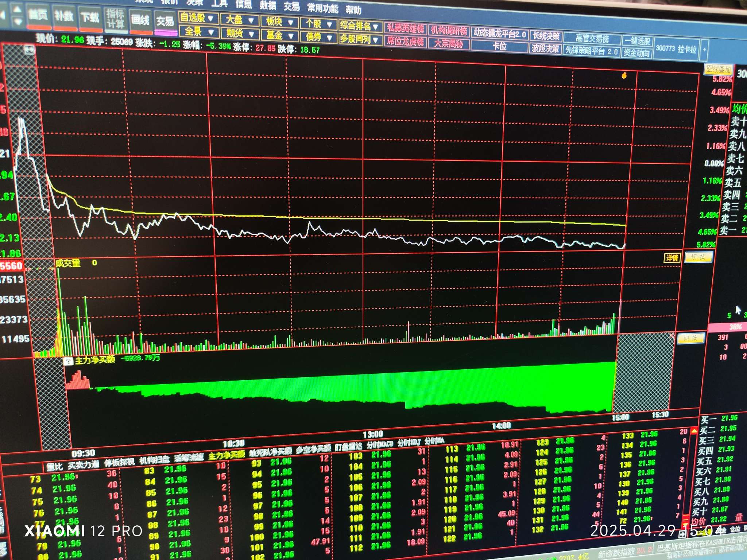The height and width of the screenshot is (560, 747).
Task: Open the 高管交易榜 button
Action: coord(592,38)
